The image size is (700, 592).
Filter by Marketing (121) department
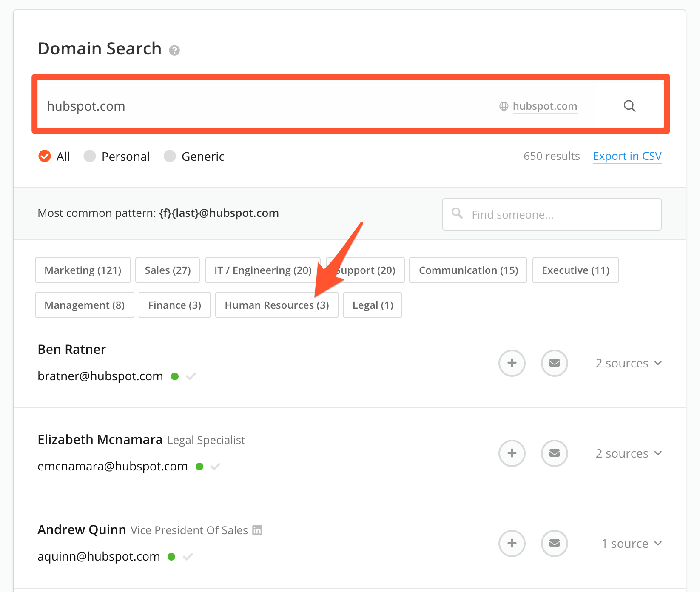click(83, 270)
